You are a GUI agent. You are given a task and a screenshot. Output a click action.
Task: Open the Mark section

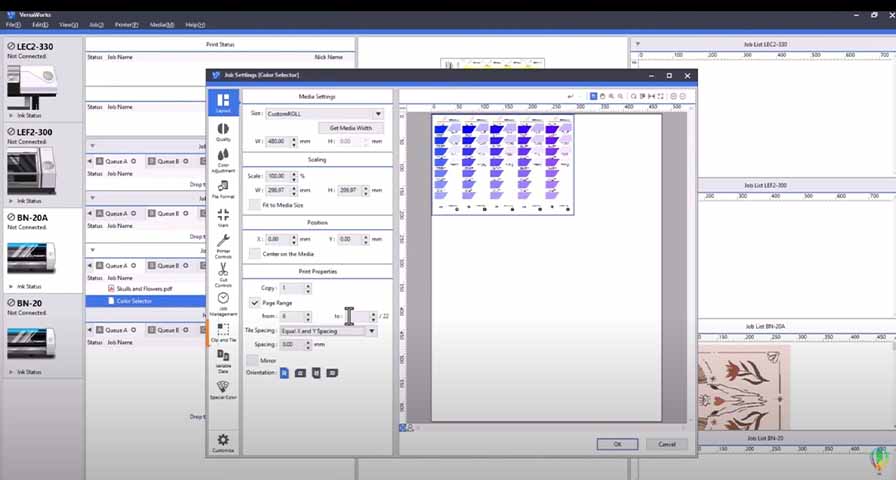click(223, 218)
